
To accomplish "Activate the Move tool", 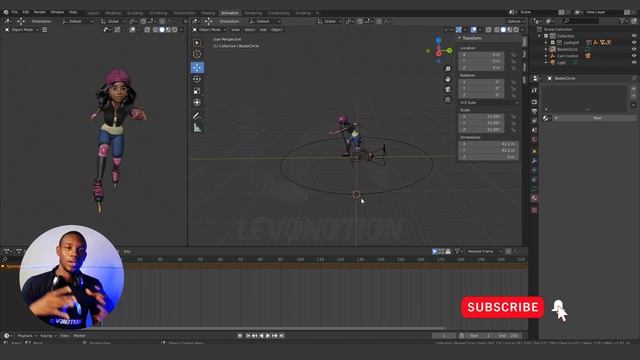I will click(x=197, y=67).
